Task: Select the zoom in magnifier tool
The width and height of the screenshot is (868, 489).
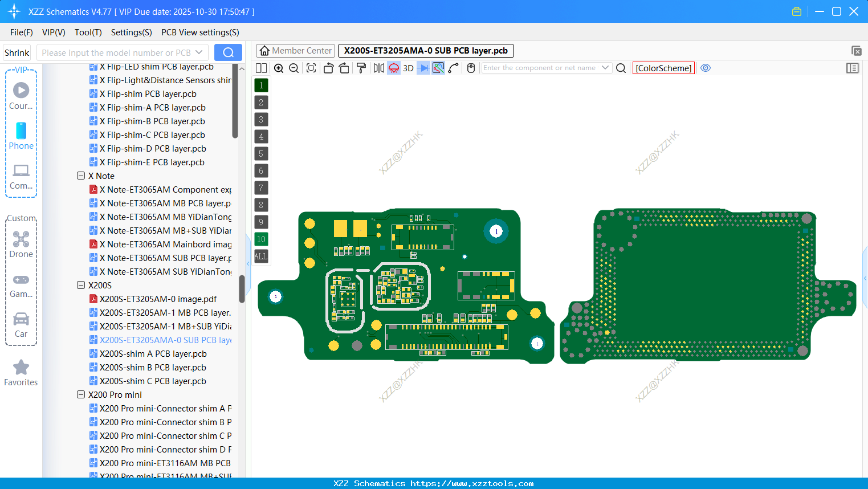Action: tap(279, 68)
